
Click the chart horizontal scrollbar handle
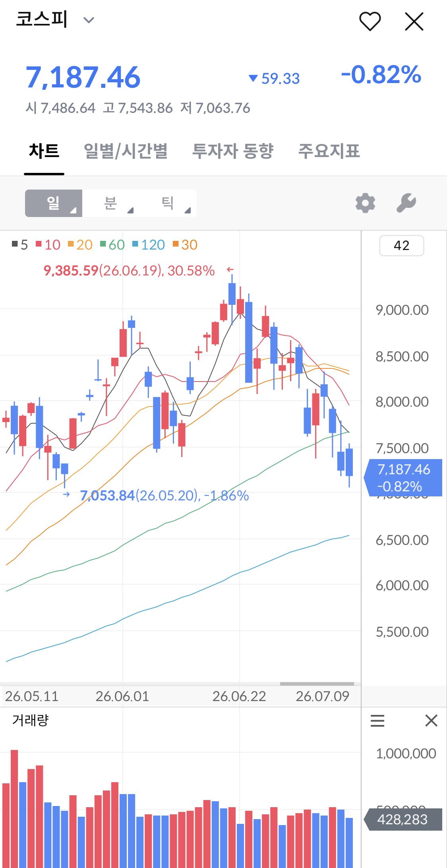click(x=317, y=684)
